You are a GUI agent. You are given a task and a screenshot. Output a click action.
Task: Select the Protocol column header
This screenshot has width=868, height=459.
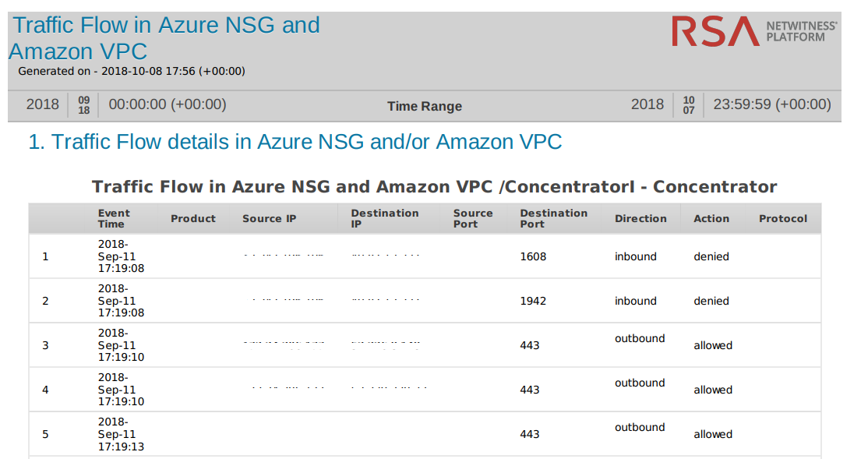pyautogui.click(x=783, y=219)
